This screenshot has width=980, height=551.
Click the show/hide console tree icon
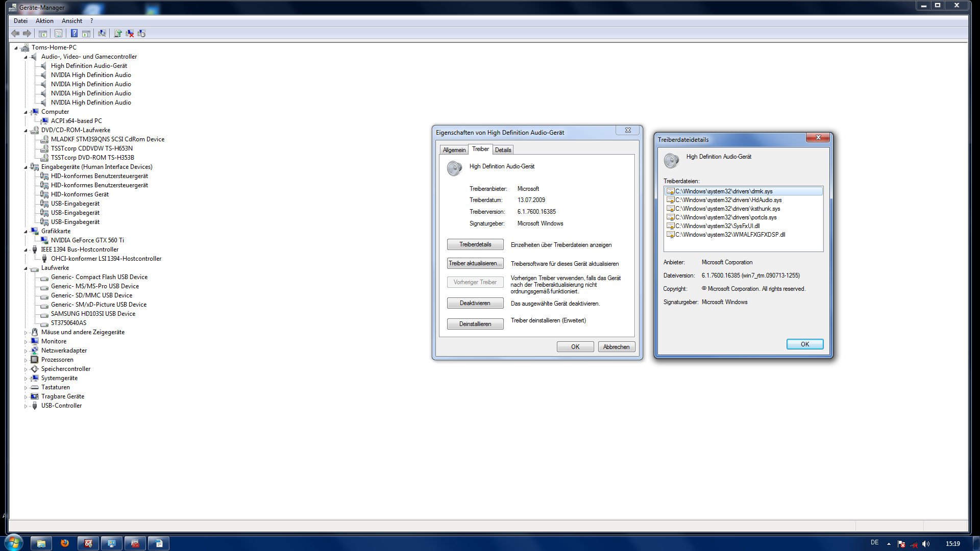tap(43, 33)
